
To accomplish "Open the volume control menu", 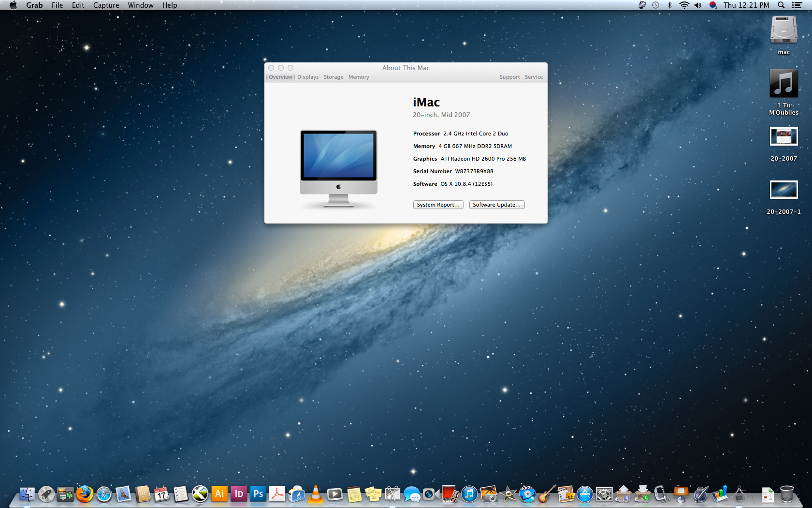I will [698, 5].
